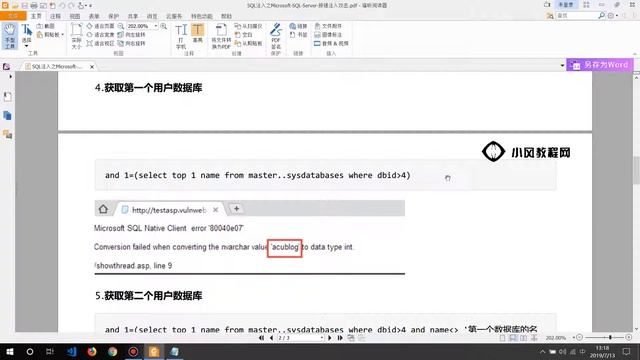
Task: Select single page display mode in status bar
Action: pos(502,338)
